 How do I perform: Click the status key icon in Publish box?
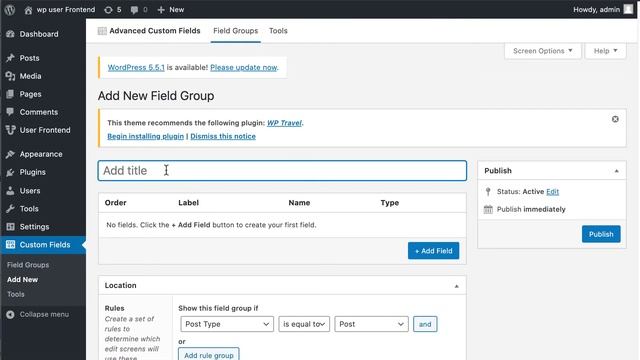(488, 191)
